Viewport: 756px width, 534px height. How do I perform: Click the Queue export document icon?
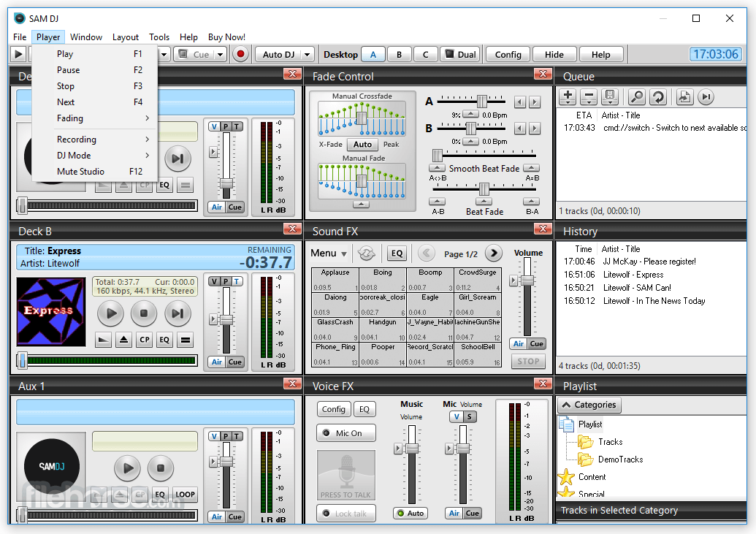(x=684, y=97)
